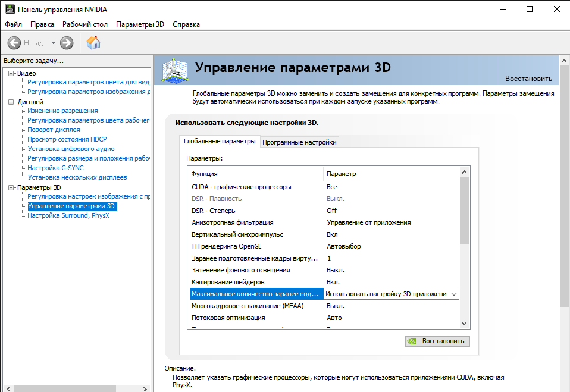Image resolution: width=570 pixels, height=392 pixels.
Task: Open Регулировка размера и положения
Action: pyautogui.click(x=88, y=158)
